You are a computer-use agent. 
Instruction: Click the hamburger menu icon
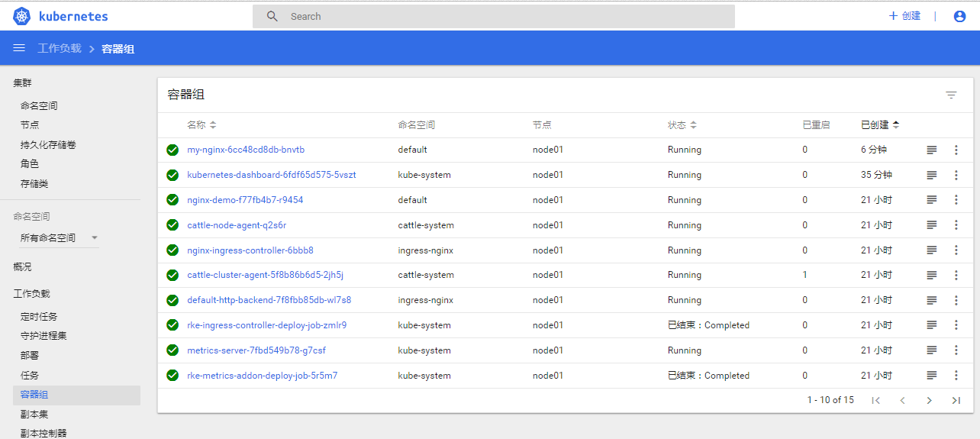[x=19, y=48]
